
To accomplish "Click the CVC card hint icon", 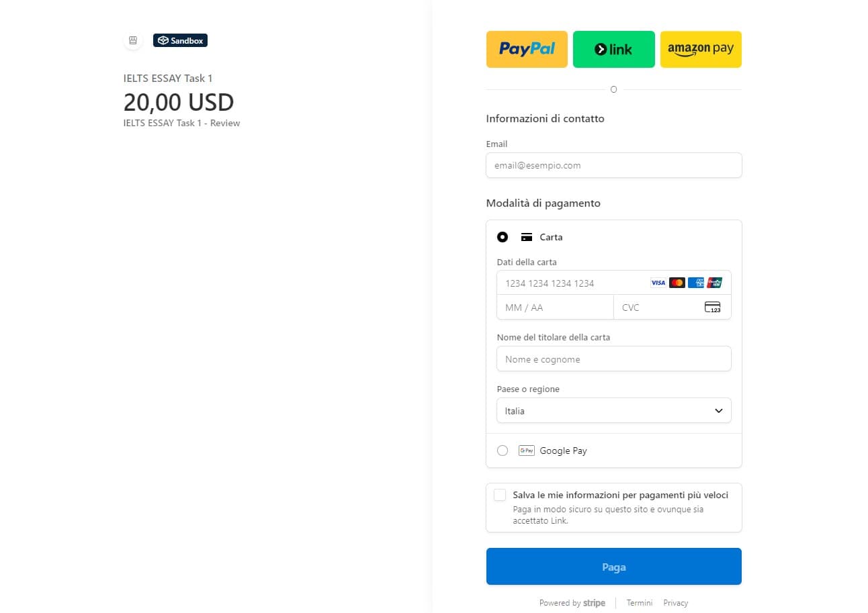I will [712, 308].
